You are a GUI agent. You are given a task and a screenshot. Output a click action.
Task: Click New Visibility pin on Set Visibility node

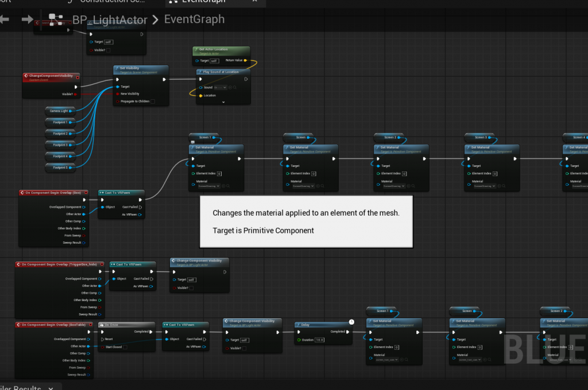[x=117, y=94]
